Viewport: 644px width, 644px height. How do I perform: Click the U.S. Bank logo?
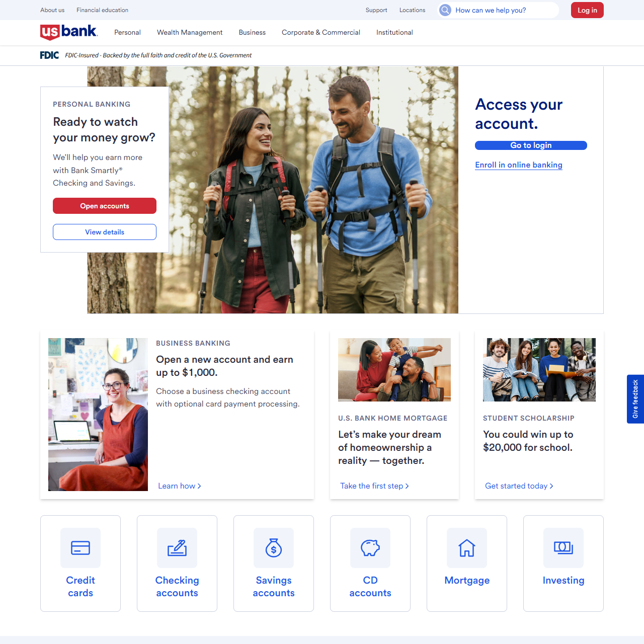[x=69, y=32]
